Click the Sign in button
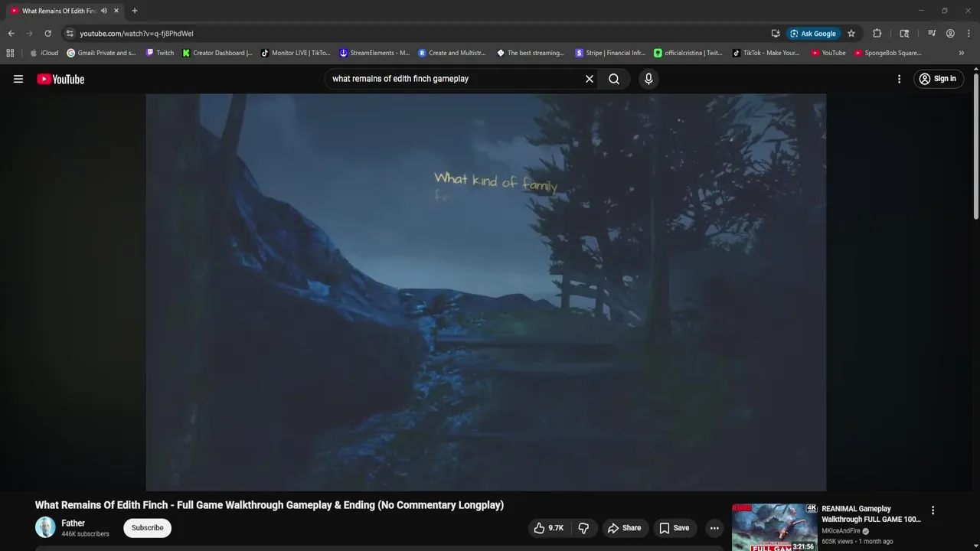Screen dimensions: 980x551 pos(938,79)
